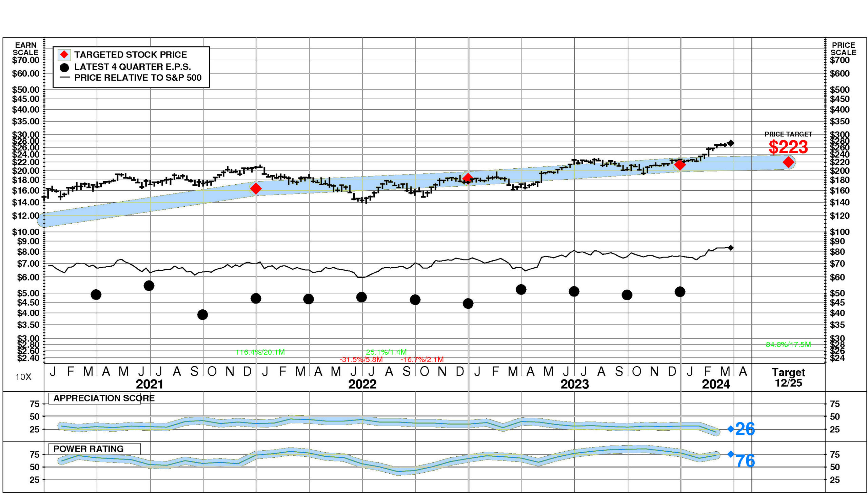Click the red diamond at start of 2022
Image resolution: width=868 pixels, height=495 pixels.
pos(256,189)
